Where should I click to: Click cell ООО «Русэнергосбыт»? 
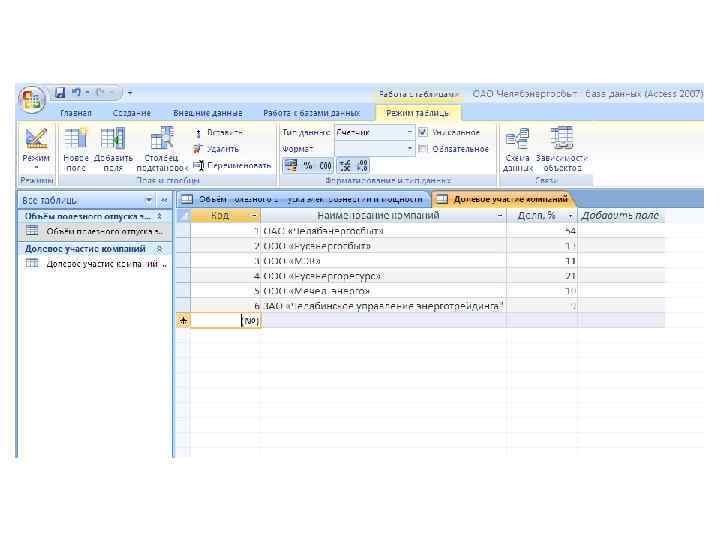[x=383, y=246]
